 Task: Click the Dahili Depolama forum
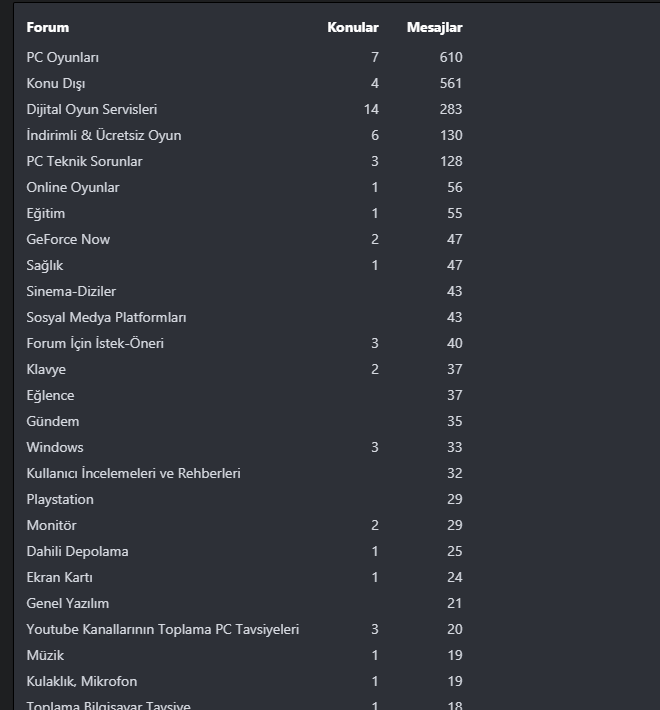(77, 551)
